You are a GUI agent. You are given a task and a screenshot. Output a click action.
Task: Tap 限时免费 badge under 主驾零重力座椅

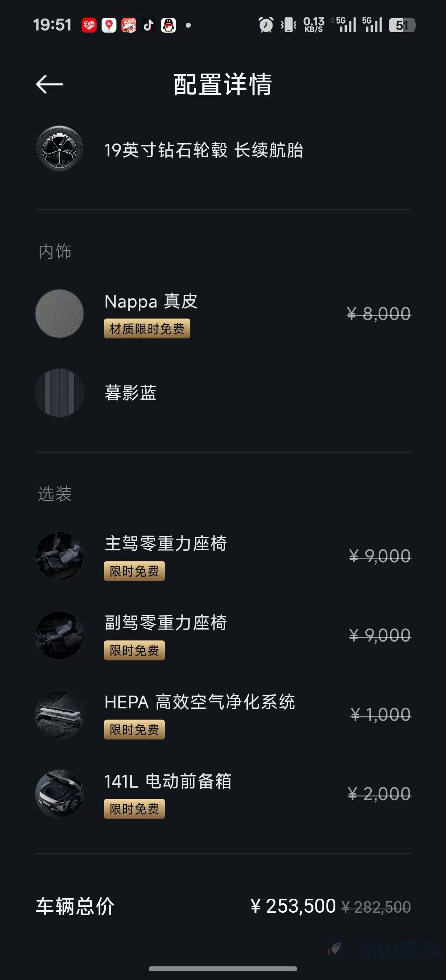tap(134, 571)
